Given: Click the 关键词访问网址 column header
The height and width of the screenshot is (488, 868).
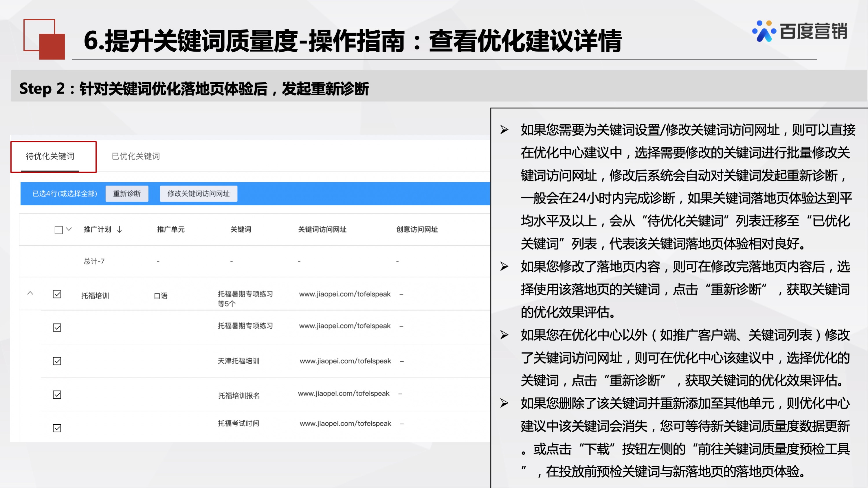Looking at the screenshot, I should 322,229.
